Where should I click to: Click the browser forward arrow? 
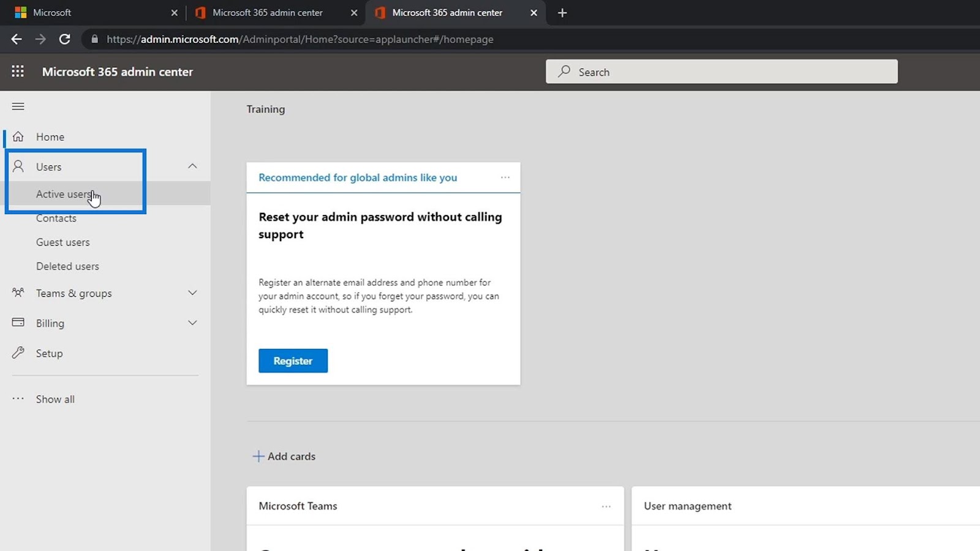coord(40,39)
